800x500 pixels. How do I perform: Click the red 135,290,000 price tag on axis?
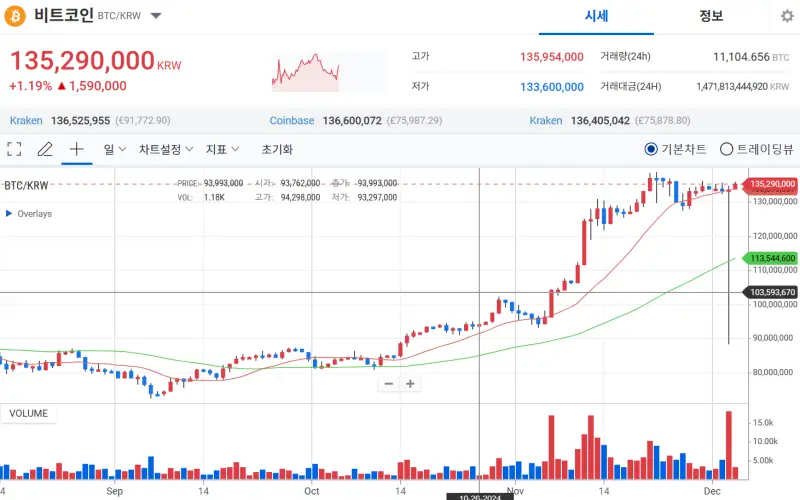[x=772, y=184]
